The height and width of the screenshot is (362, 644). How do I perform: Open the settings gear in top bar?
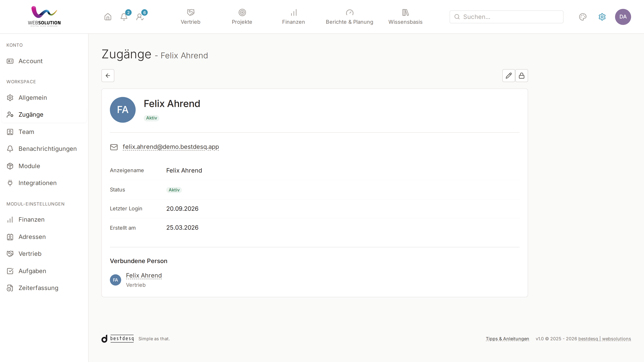tap(602, 17)
